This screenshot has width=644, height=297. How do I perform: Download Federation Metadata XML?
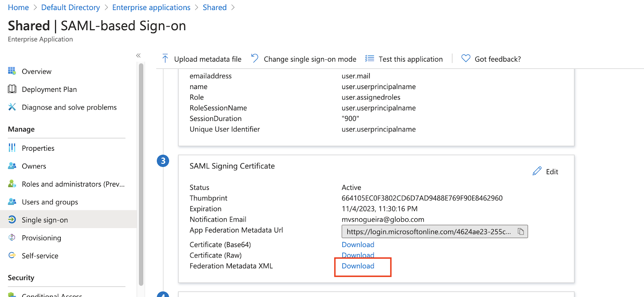[358, 266]
